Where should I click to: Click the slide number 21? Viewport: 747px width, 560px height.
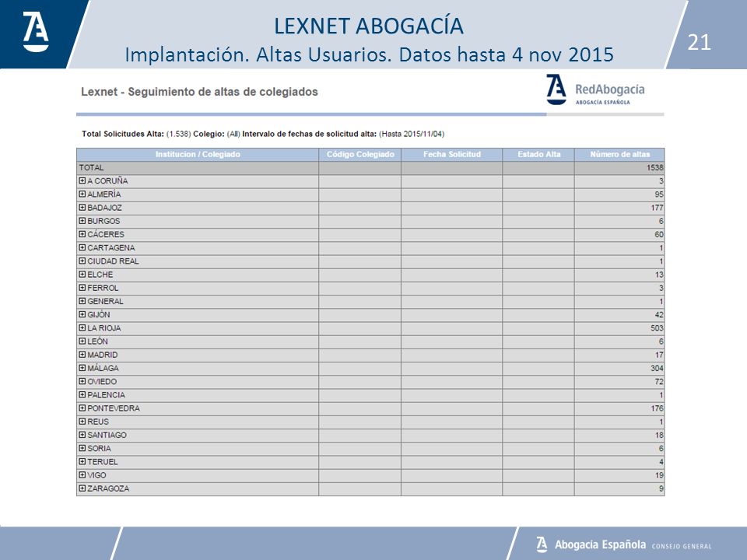click(x=699, y=42)
